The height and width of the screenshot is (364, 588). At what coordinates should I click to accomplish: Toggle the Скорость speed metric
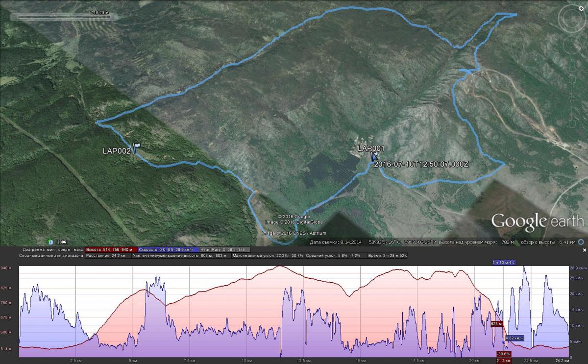168,249
